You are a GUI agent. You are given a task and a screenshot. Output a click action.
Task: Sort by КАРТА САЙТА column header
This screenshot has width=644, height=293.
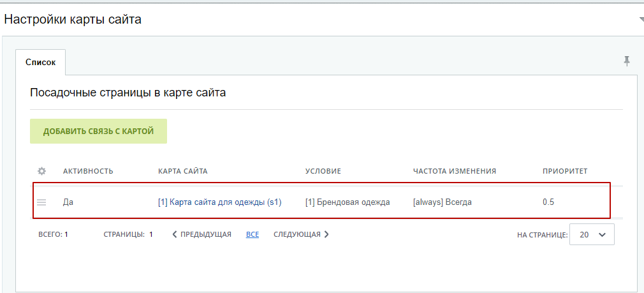[182, 171]
